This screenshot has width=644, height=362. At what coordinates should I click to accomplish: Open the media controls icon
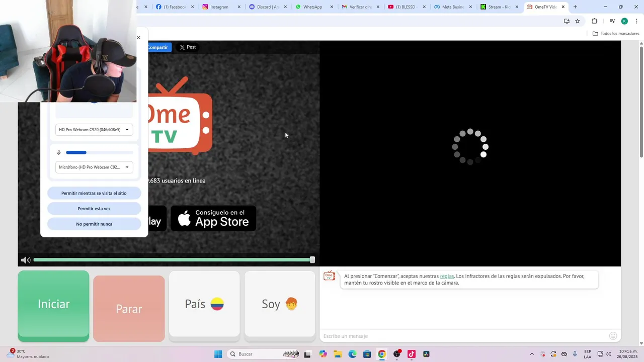pyautogui.click(x=612, y=21)
